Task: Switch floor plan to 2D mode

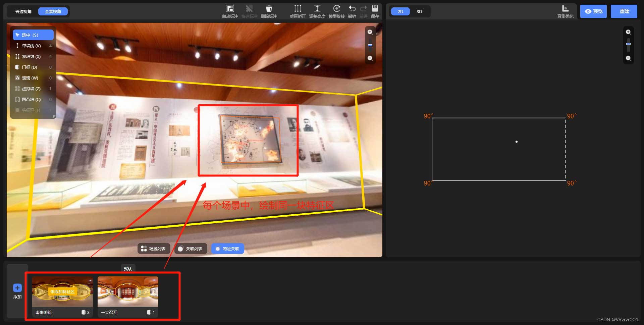Action: point(400,11)
